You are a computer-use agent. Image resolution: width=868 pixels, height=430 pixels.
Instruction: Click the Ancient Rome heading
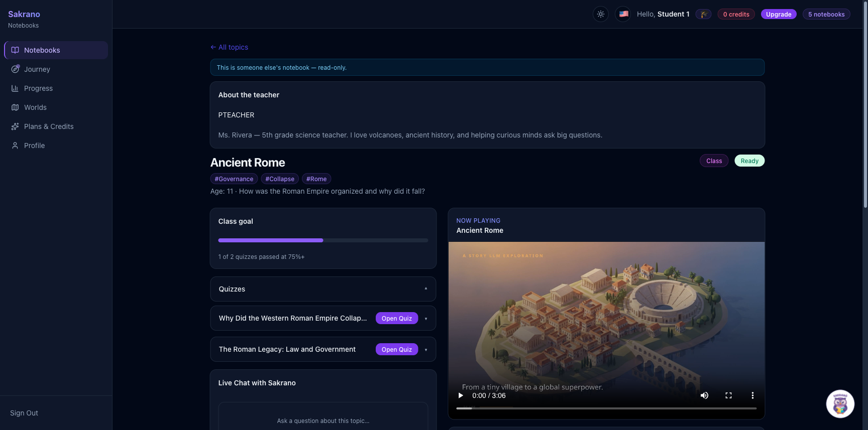click(248, 163)
